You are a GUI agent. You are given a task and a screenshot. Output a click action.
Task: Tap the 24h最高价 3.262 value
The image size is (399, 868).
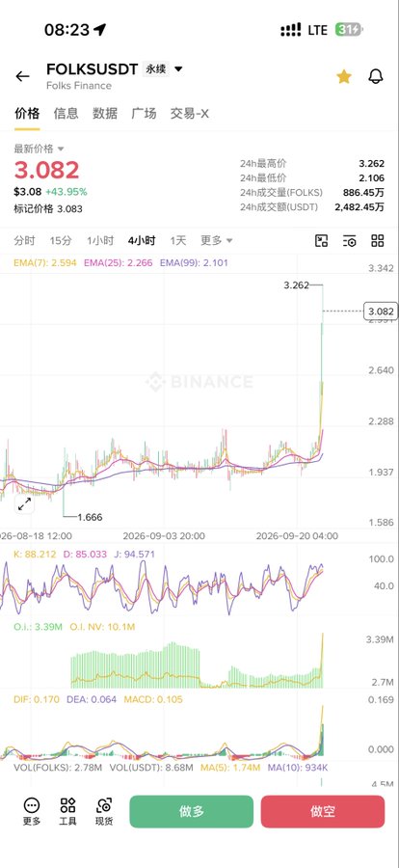click(x=371, y=164)
